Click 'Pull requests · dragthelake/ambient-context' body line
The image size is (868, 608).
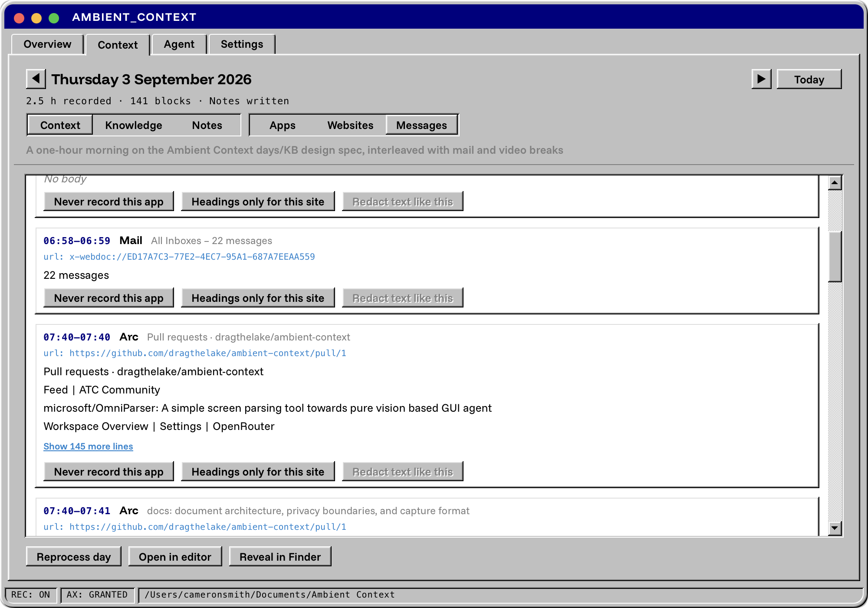pyautogui.click(x=153, y=372)
